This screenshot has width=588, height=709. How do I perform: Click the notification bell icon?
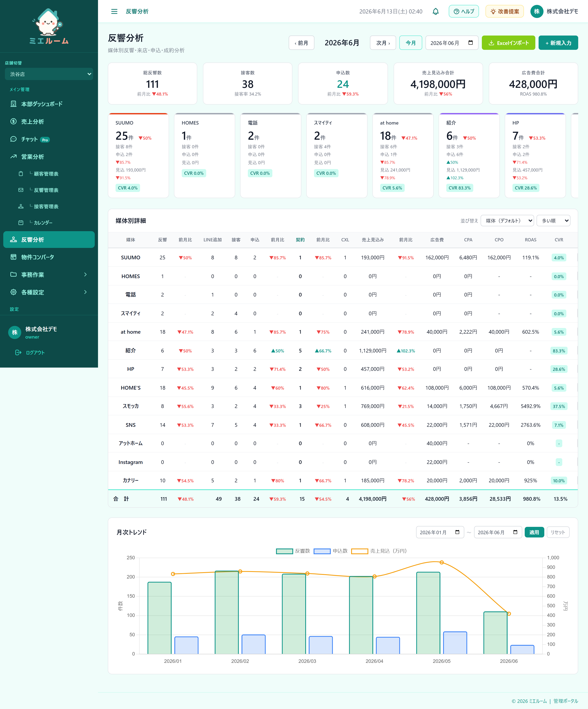point(435,11)
